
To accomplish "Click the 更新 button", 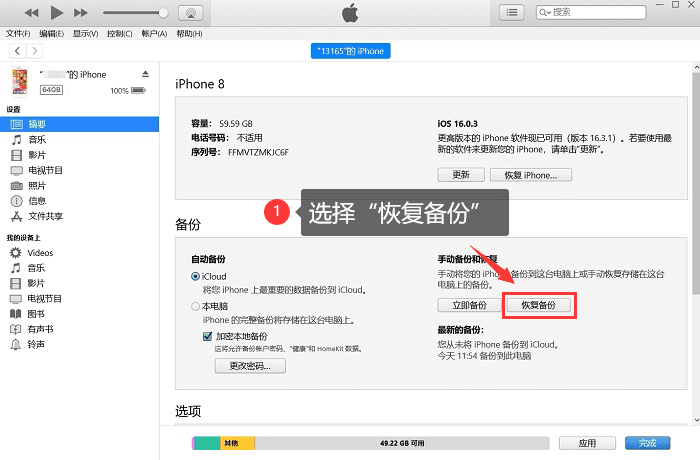I will pyautogui.click(x=461, y=175).
